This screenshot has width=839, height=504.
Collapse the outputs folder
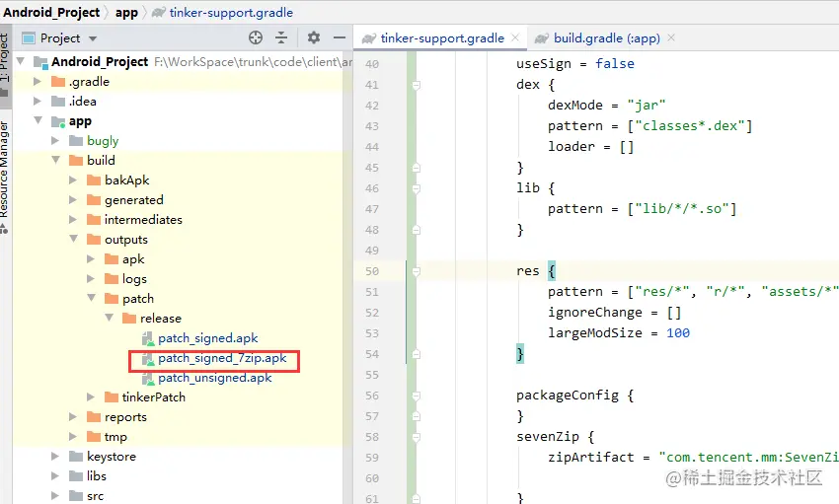click(74, 239)
